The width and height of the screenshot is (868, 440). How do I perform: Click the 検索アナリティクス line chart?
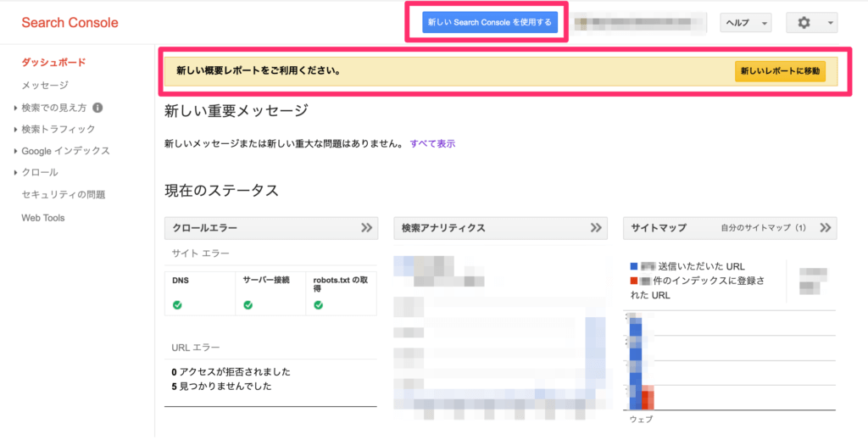pos(500,358)
